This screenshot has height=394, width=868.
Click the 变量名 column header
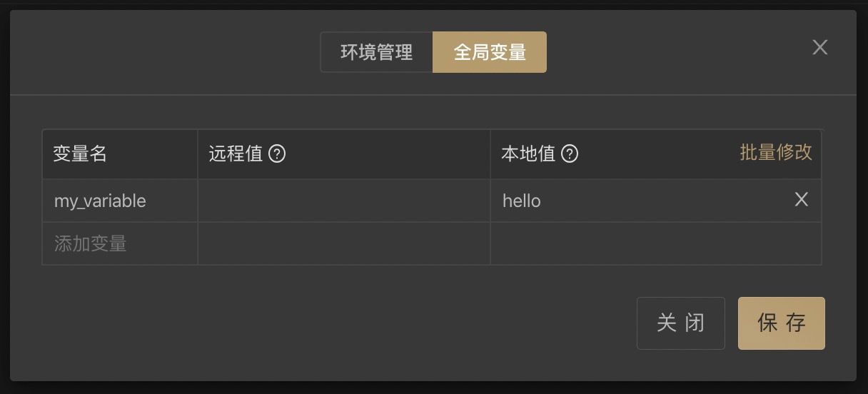point(80,153)
